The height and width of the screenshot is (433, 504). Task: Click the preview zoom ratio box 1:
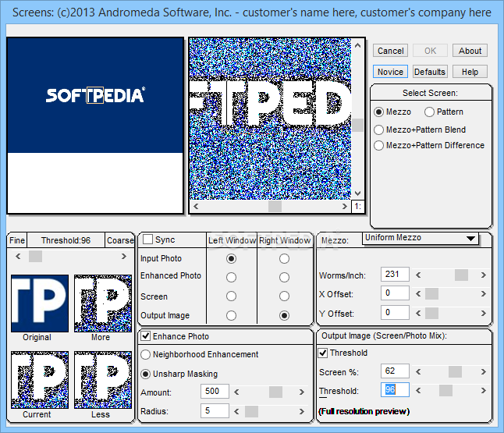click(x=358, y=207)
